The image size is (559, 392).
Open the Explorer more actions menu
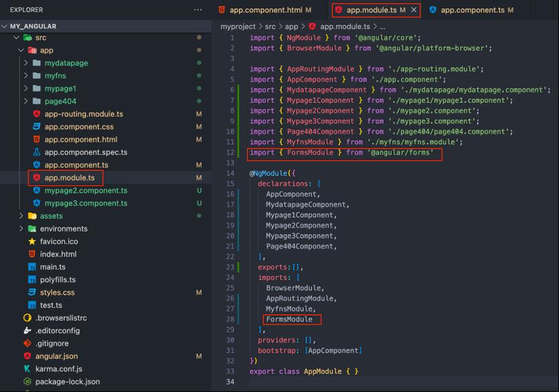point(198,9)
